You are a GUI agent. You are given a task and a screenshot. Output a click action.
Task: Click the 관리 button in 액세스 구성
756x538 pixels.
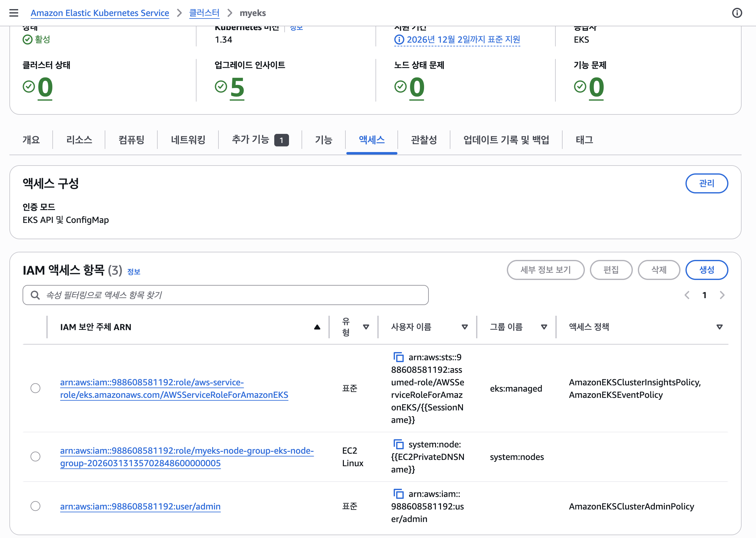(707, 183)
